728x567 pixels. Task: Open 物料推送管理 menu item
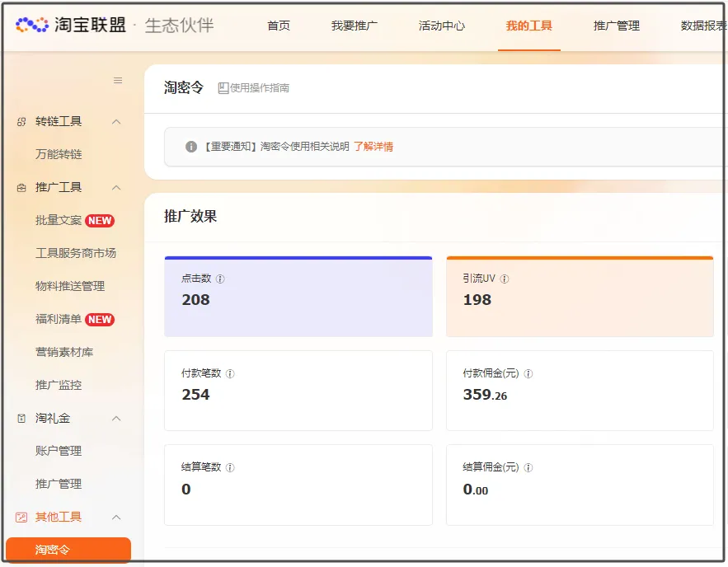pos(70,286)
